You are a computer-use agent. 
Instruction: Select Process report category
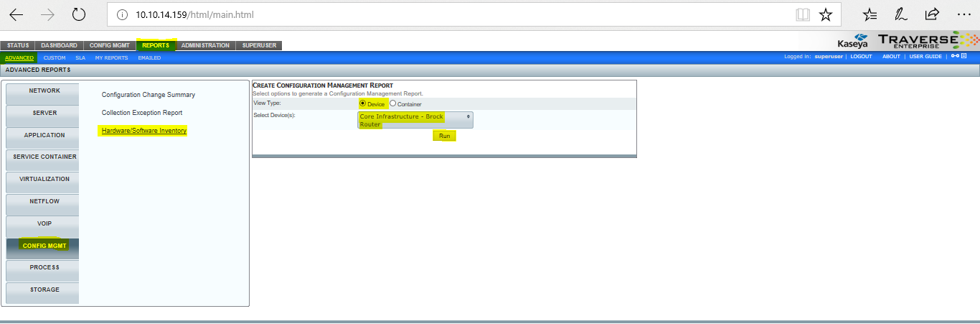(x=42, y=269)
